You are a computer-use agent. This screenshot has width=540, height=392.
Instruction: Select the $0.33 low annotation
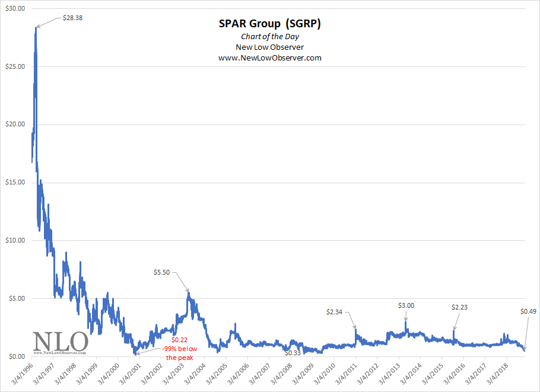[x=291, y=352]
